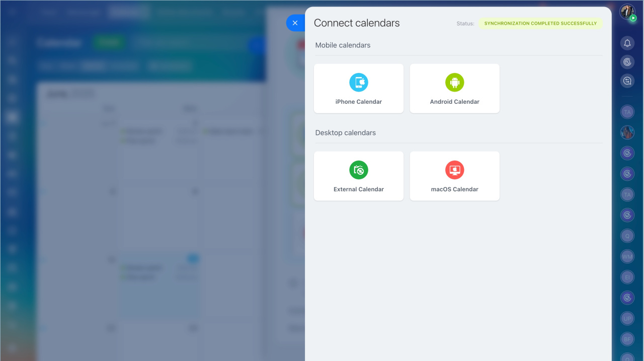The image size is (644, 361).
Task: Click the Desktop calendars heading
Action: [x=346, y=133]
